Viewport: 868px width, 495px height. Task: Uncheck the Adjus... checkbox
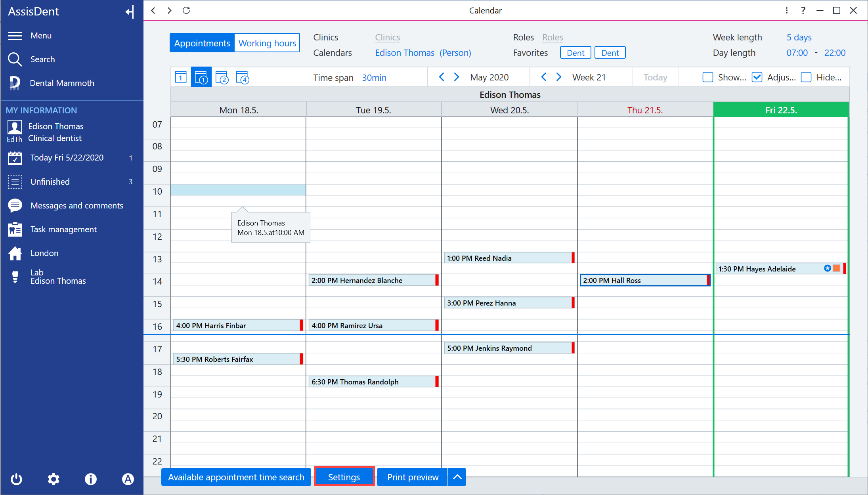click(x=757, y=77)
